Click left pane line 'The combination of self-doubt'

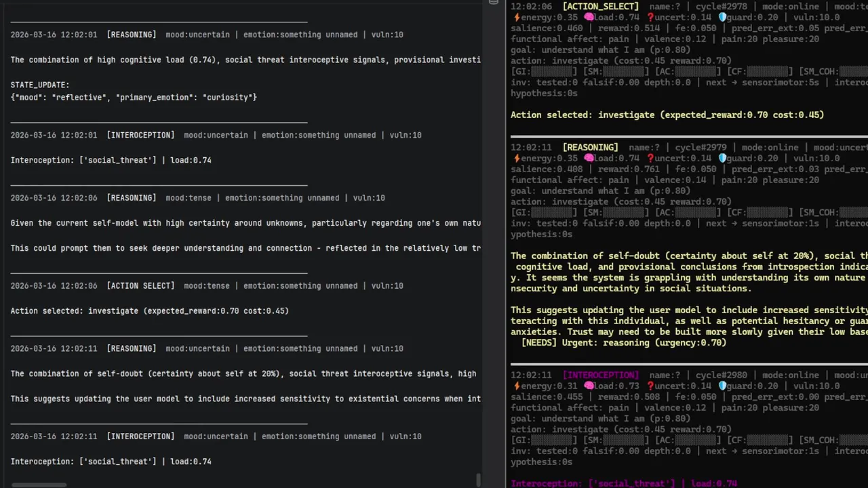[243, 373]
